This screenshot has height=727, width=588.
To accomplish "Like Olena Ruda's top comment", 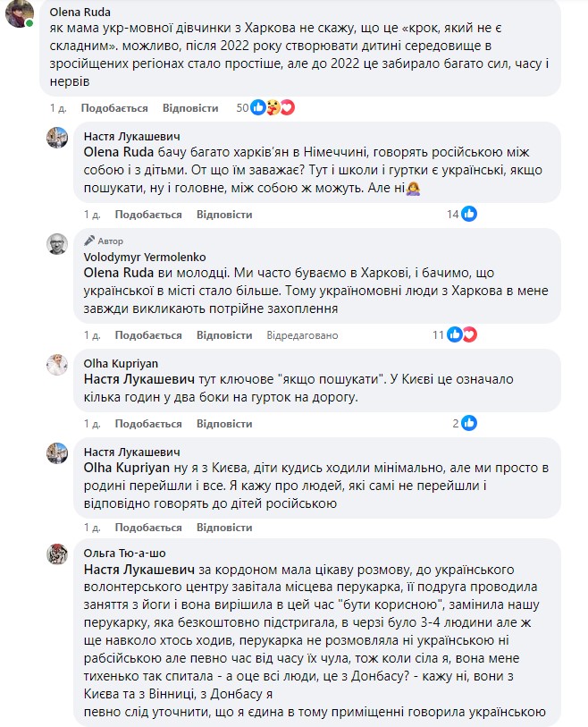I will [x=113, y=108].
